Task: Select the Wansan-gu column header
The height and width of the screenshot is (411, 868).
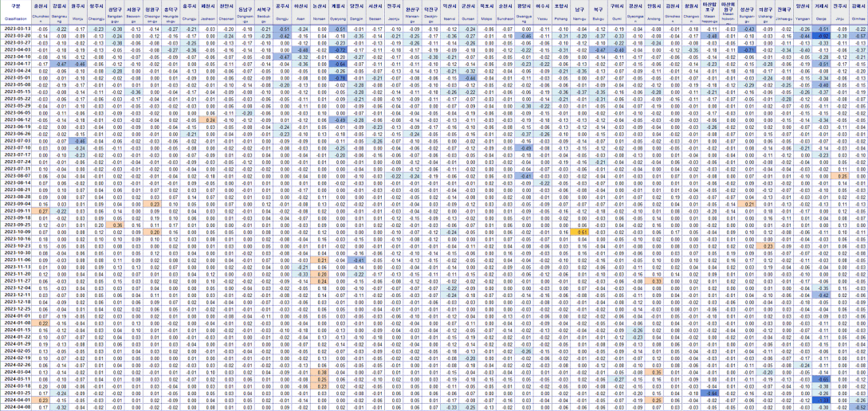Action: (x=412, y=13)
